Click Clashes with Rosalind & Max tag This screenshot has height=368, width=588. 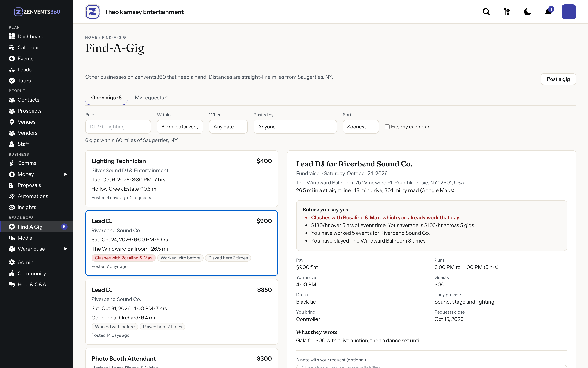click(123, 258)
